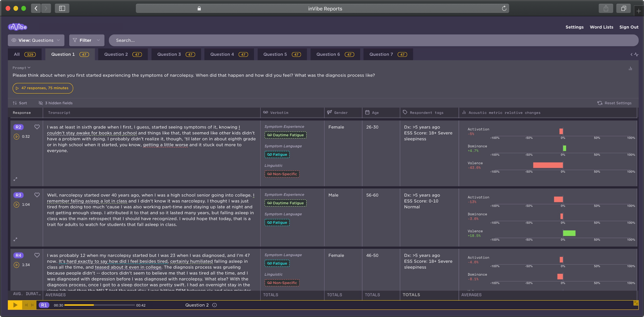644x317 pixels.
Task: Click the Search field
Action: (x=374, y=40)
